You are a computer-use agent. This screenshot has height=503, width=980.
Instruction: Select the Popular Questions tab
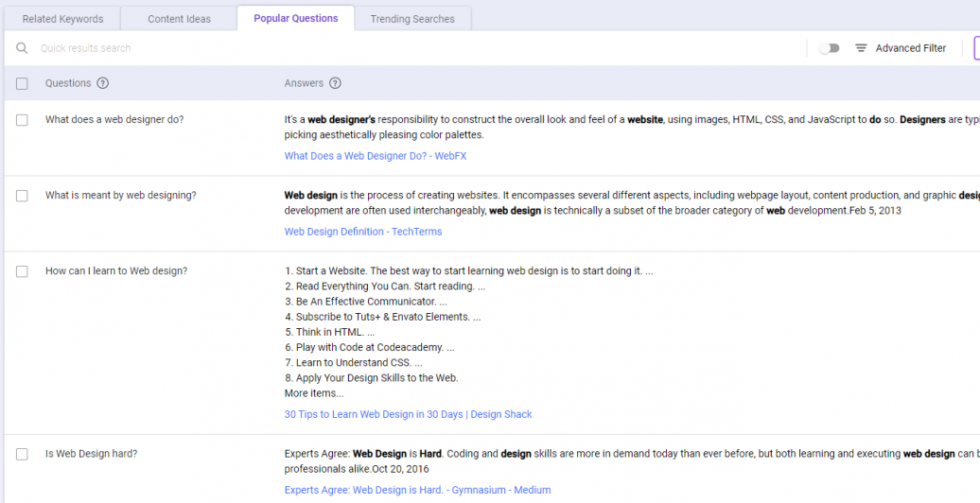[296, 18]
